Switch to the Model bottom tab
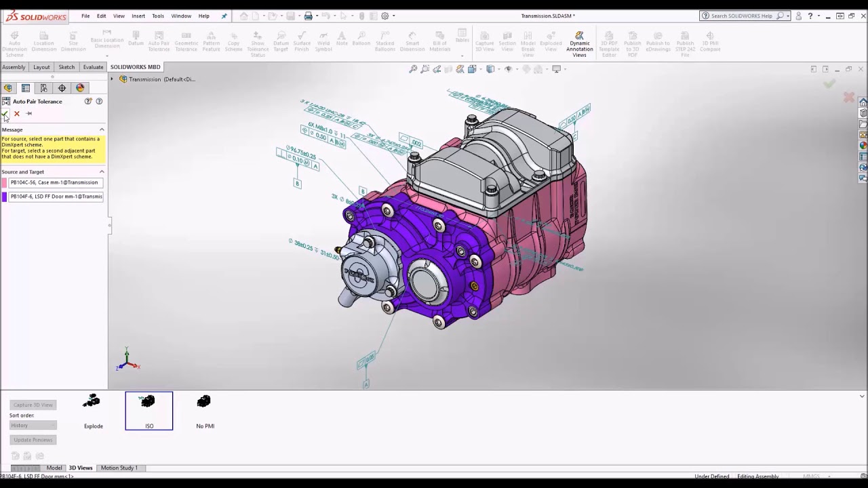This screenshot has width=868, height=488. (54, 468)
